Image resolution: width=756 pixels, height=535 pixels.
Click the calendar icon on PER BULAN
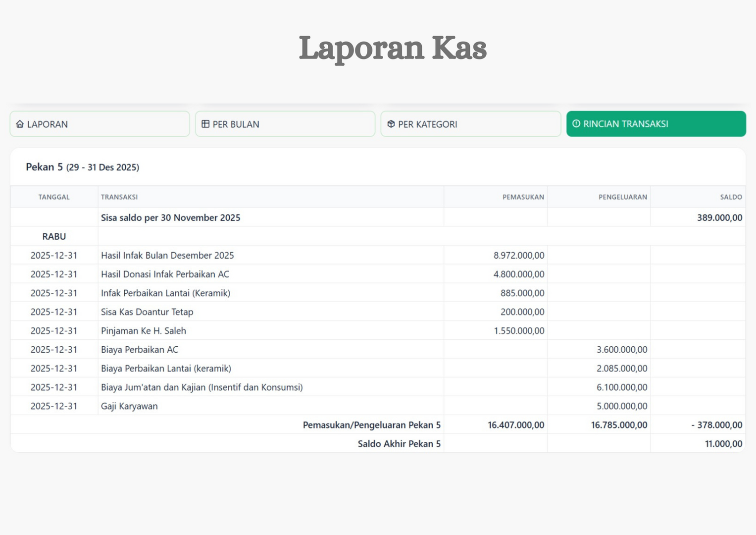click(205, 124)
